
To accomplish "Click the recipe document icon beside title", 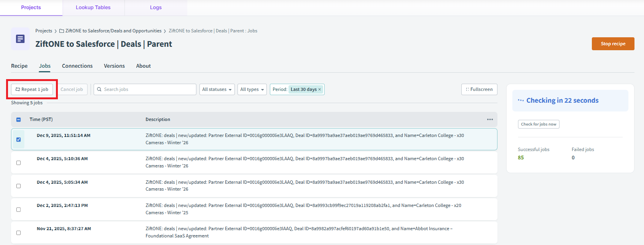I will click(x=20, y=39).
